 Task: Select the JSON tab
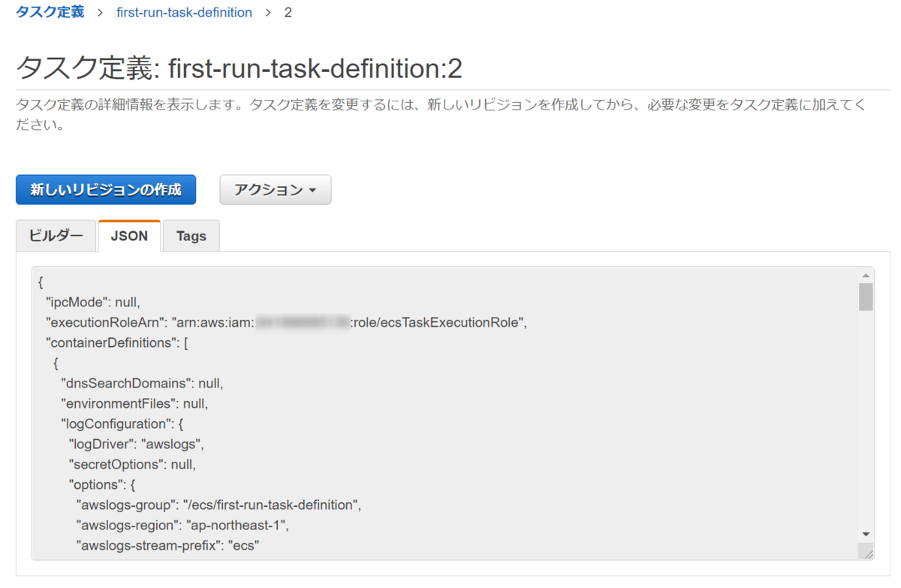(129, 236)
